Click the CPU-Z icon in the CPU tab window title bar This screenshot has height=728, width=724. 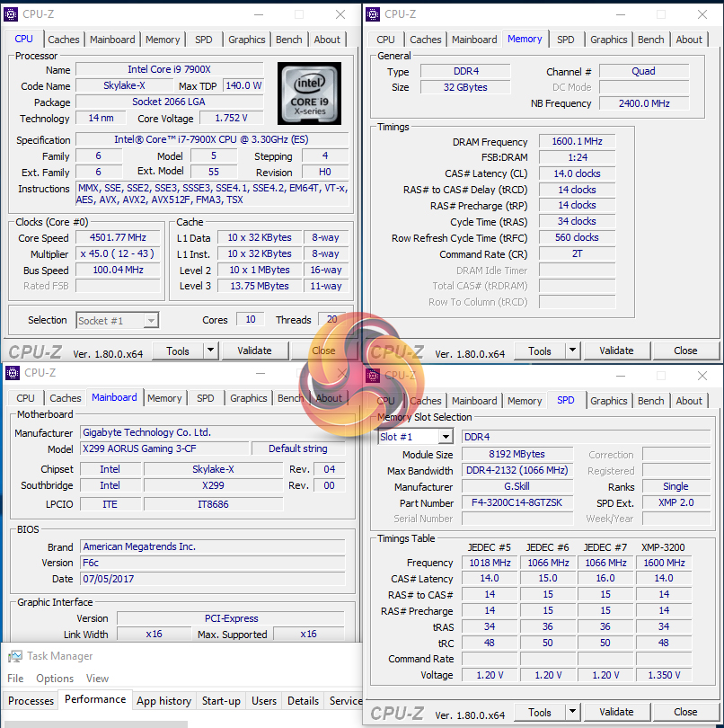point(11,14)
